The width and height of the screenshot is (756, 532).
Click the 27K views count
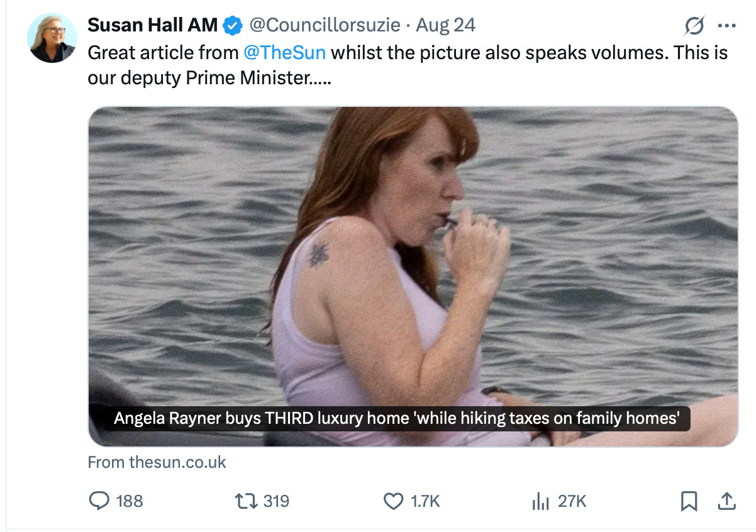pyautogui.click(x=572, y=501)
